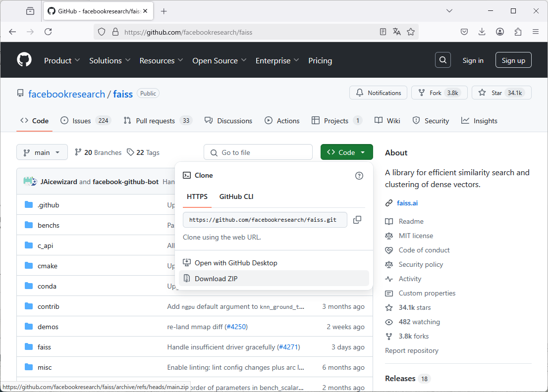Follow the faiss.ai website link
Screen dimensions: 548x392
(x=406, y=202)
